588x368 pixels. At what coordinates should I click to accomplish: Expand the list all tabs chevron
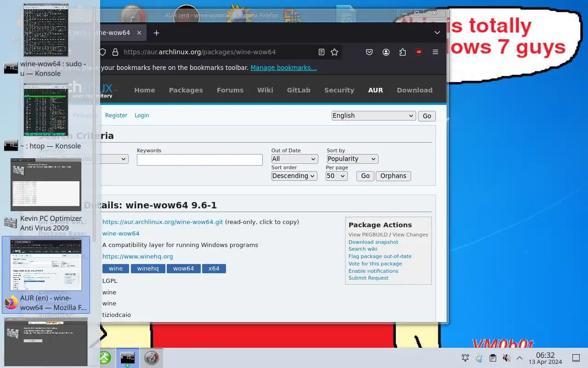[x=437, y=33]
